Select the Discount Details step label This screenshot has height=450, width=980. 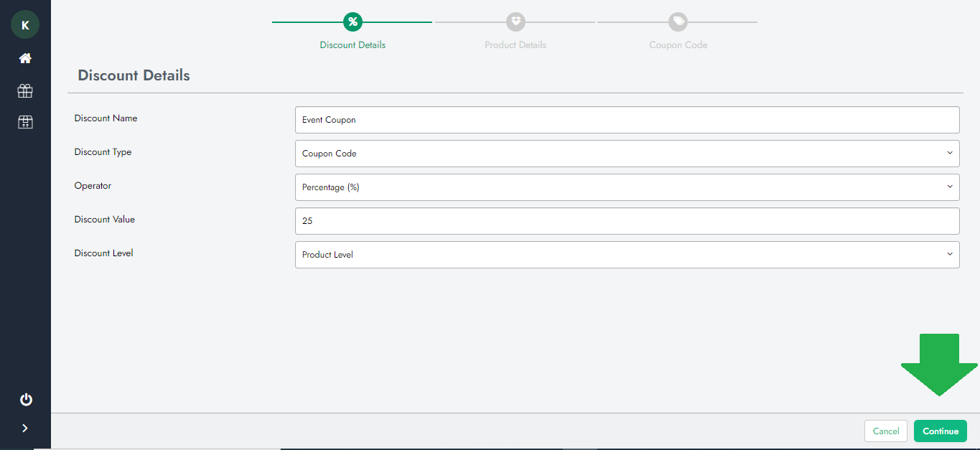coord(353,45)
